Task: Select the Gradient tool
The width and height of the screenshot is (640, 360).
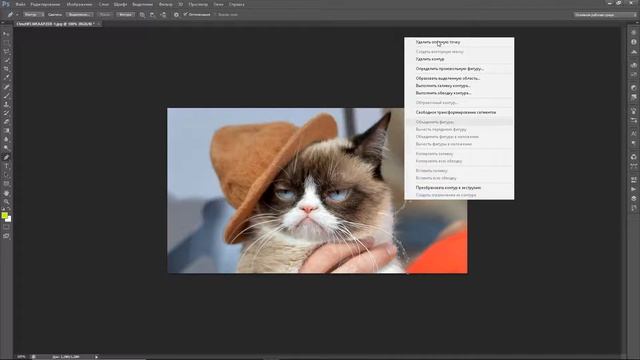Action: (x=6, y=131)
